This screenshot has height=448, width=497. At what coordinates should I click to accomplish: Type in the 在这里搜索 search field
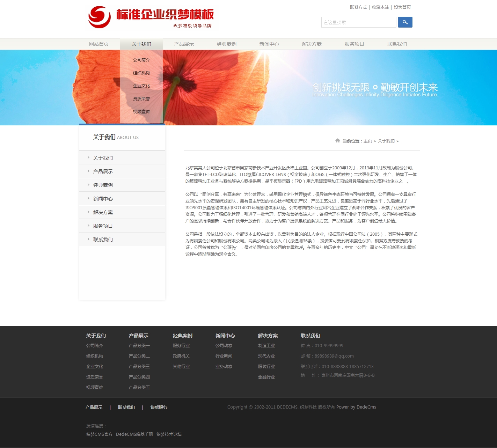[358, 22]
